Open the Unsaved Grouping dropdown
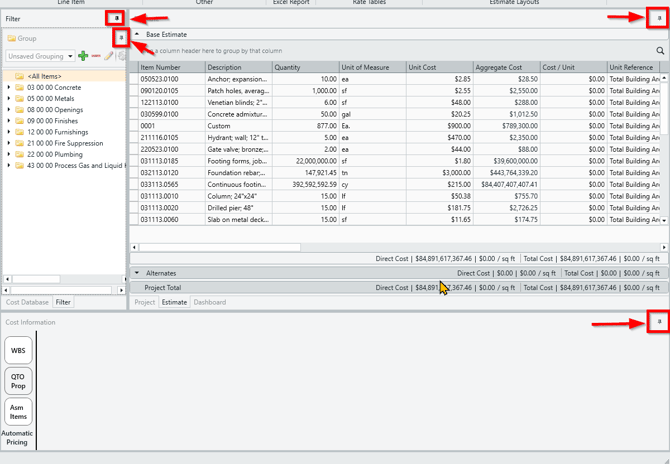This screenshot has width=670, height=464. [70, 56]
